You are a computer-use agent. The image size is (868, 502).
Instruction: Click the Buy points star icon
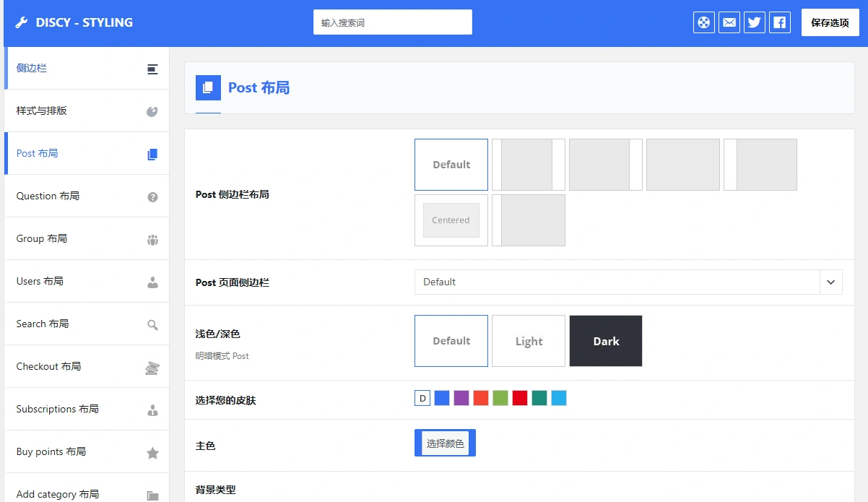tap(152, 451)
